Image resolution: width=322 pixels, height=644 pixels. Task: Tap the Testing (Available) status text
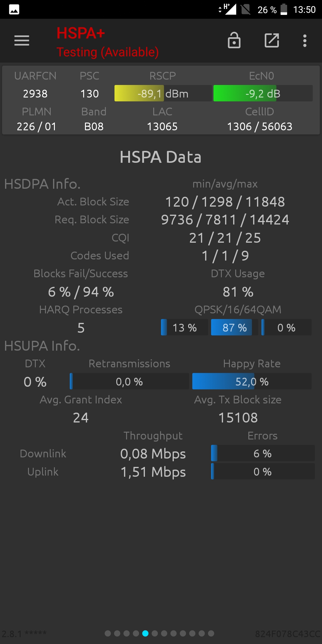[x=108, y=52]
